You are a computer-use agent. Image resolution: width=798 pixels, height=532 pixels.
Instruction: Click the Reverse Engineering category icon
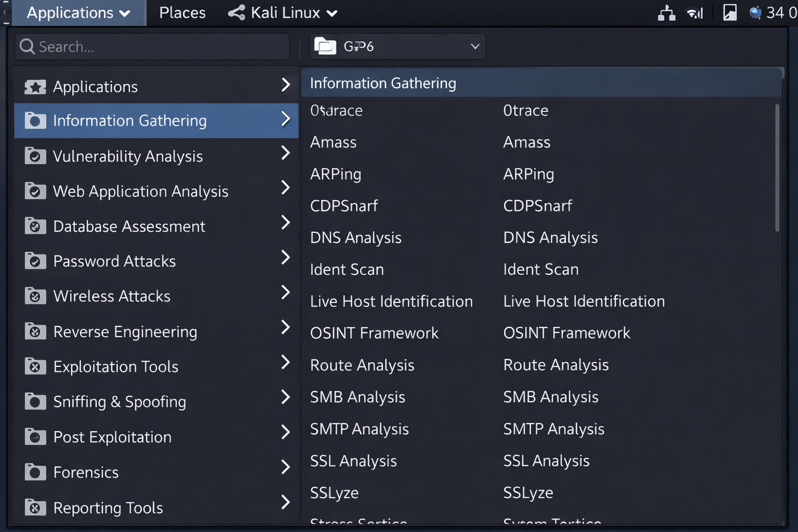35,331
